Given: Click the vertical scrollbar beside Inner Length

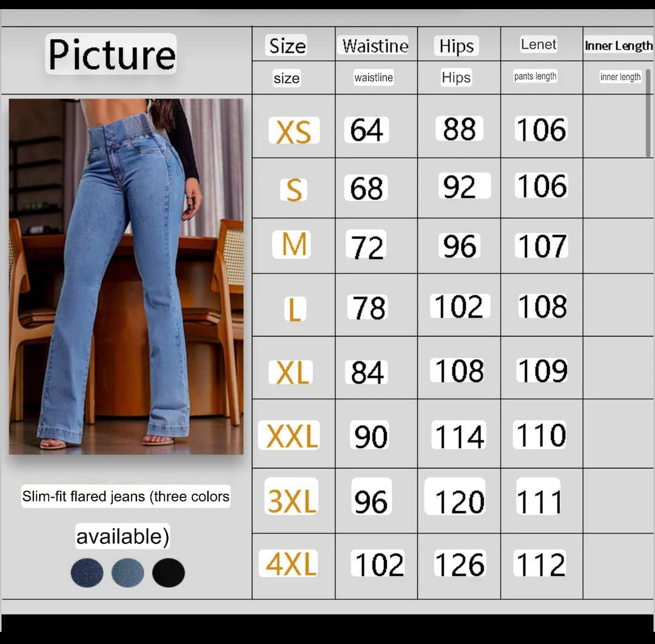Looking at the screenshot, I should click(648, 113).
